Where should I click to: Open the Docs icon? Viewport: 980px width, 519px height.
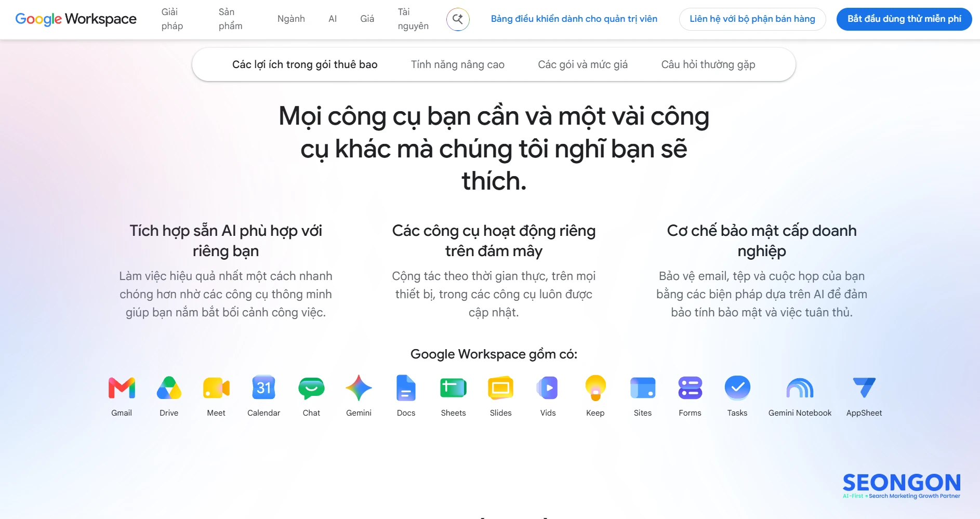point(406,388)
